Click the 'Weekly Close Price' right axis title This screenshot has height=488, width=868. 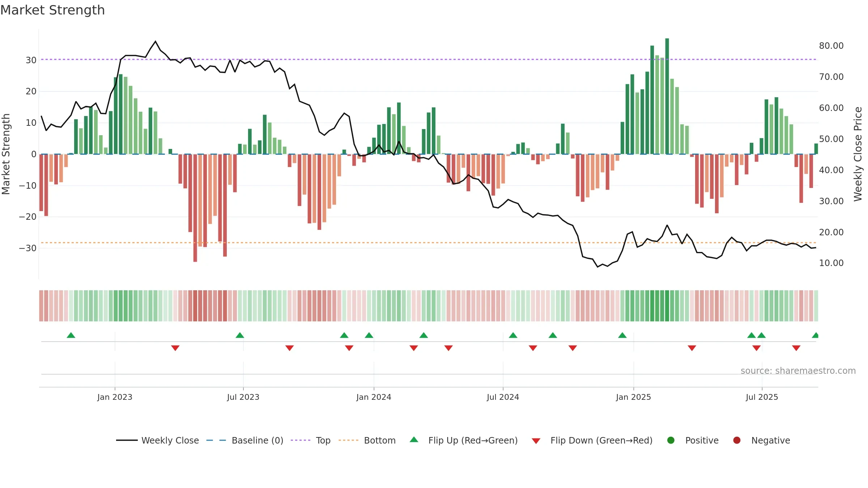coord(858,154)
